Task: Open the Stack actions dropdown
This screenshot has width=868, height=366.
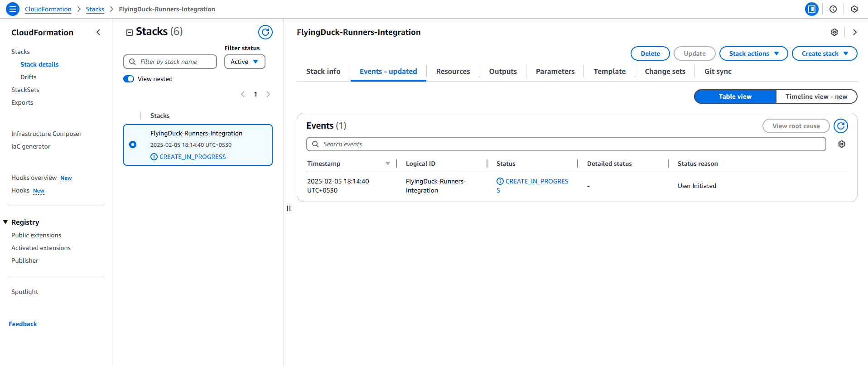Action: 754,53
